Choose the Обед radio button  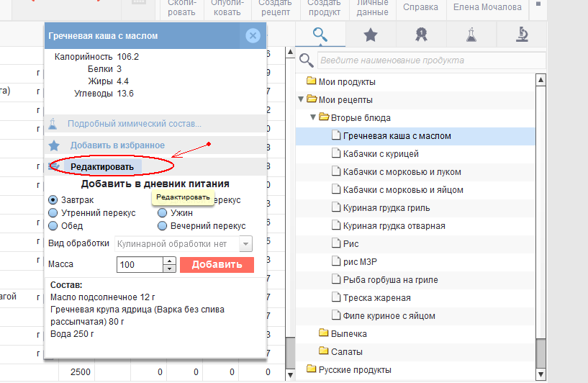53,226
